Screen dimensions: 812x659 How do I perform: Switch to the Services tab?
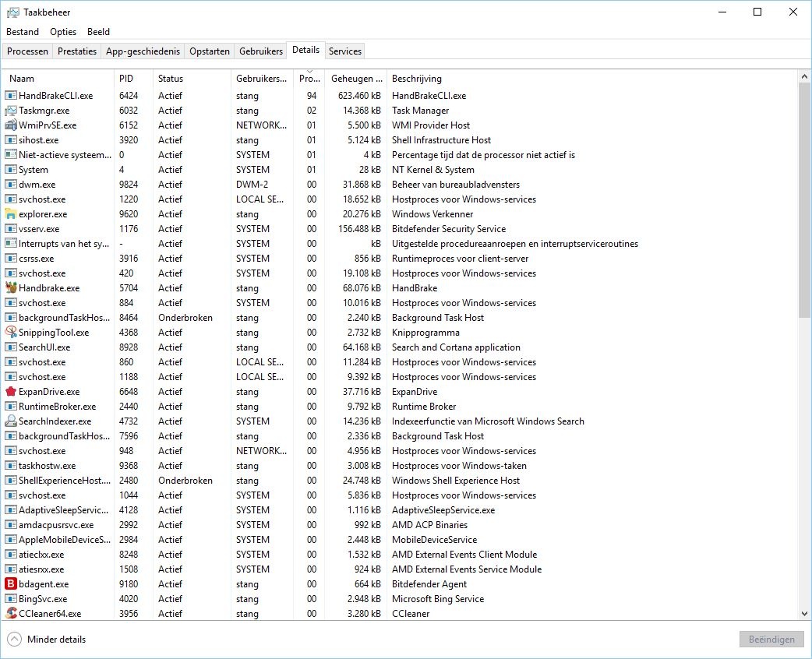[x=345, y=51]
